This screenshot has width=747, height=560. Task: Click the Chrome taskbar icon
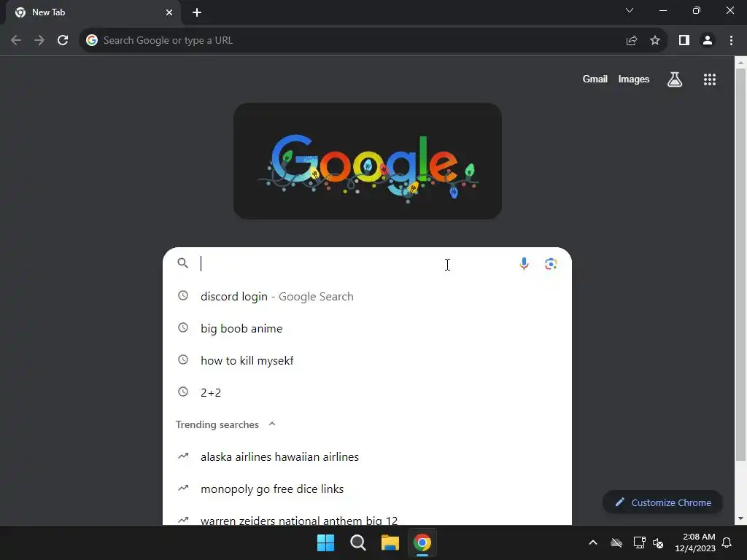pos(422,542)
